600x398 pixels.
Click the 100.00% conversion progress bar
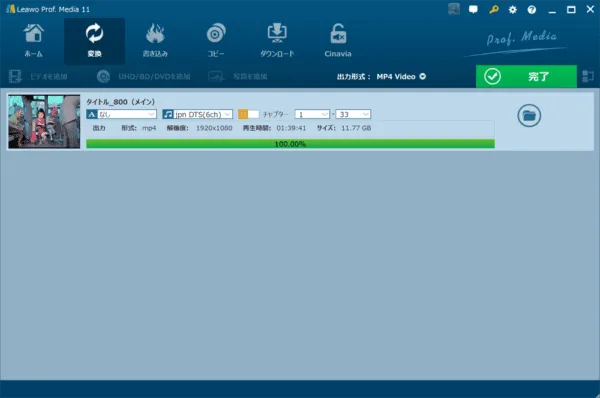pyautogui.click(x=290, y=144)
